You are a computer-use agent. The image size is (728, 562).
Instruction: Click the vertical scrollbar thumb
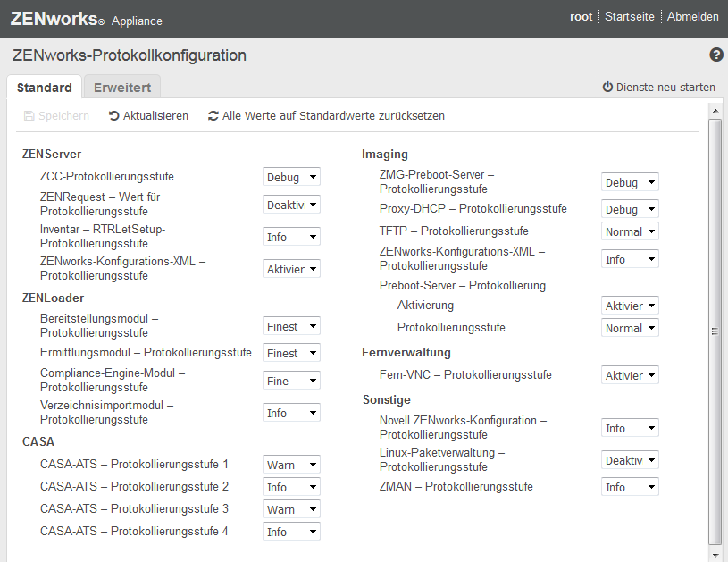point(715,331)
